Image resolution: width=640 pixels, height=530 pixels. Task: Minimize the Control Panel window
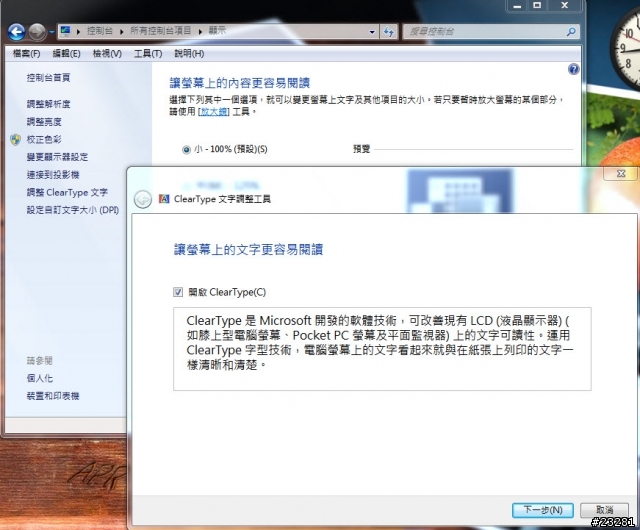(x=517, y=6)
